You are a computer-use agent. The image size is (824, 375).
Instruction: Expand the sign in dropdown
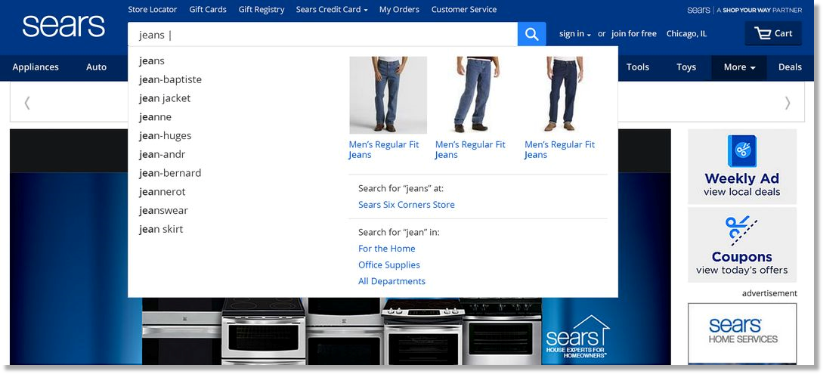coord(575,34)
